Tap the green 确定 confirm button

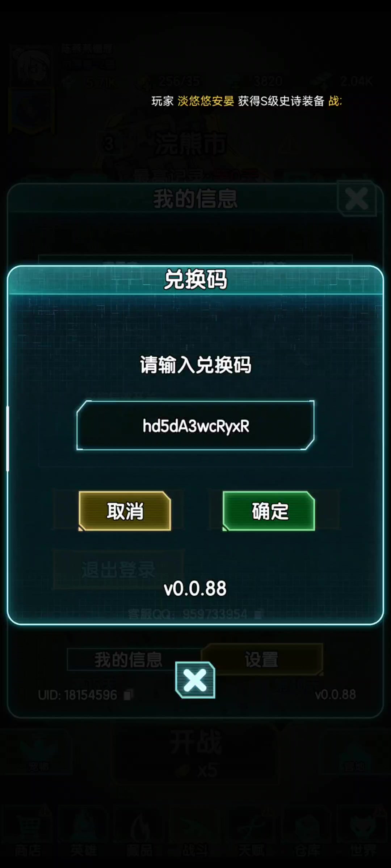269,511
